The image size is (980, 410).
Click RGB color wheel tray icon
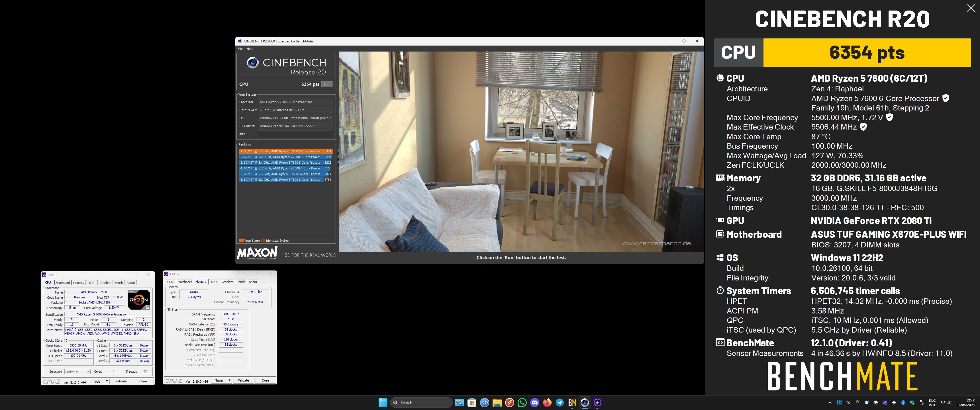pos(857,402)
